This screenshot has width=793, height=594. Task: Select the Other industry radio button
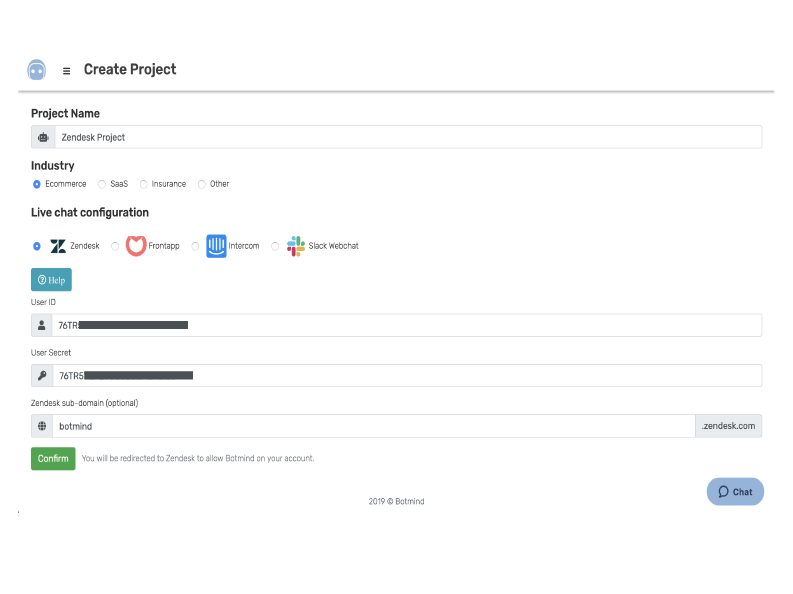(202, 184)
